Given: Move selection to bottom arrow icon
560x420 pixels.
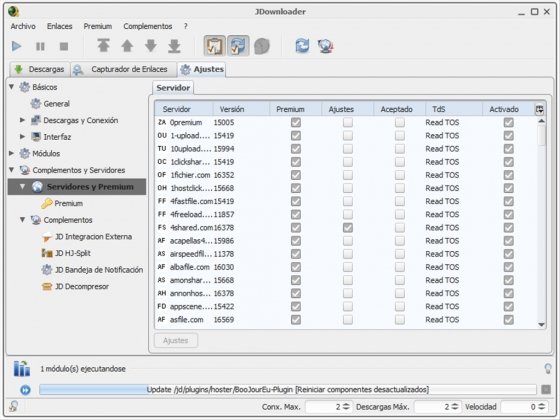Looking at the screenshot, I should point(174,46).
